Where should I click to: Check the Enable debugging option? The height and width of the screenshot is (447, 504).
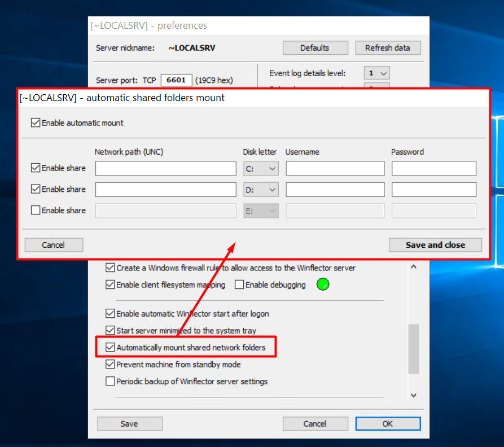(x=239, y=285)
